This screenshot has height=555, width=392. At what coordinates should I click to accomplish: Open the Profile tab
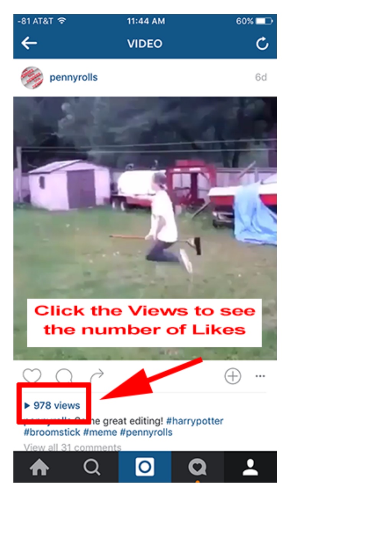coord(250,467)
